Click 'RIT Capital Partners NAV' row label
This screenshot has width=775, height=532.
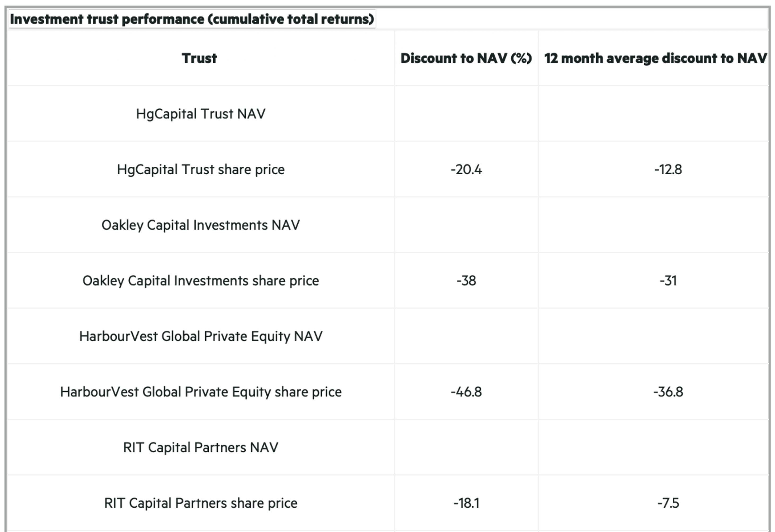[x=201, y=448]
